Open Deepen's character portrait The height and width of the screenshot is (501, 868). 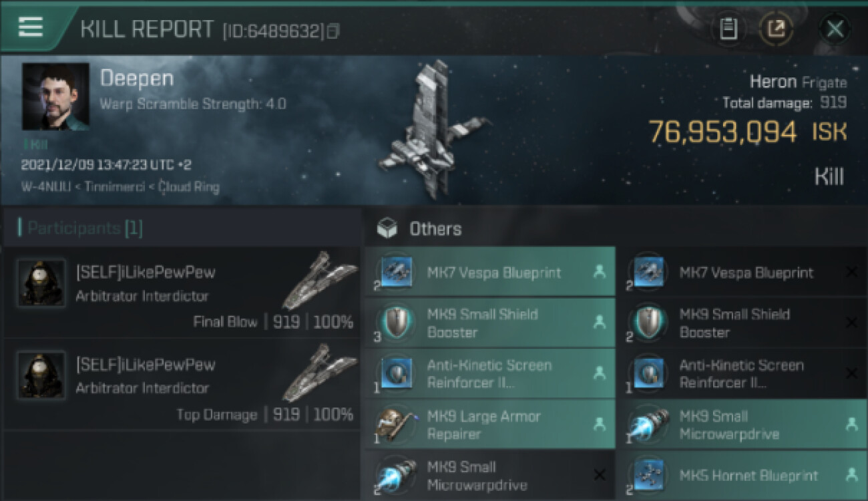55,97
